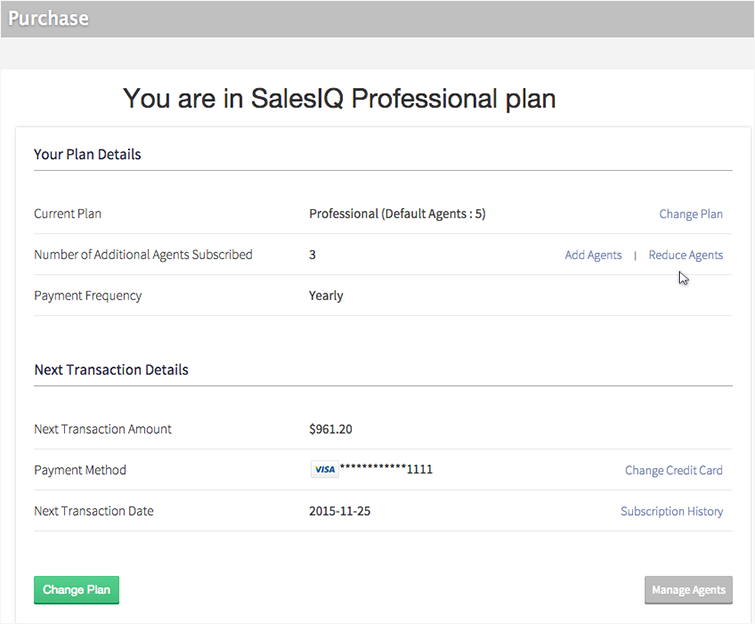Click the SalesIQ Professional plan heading

pos(339,98)
